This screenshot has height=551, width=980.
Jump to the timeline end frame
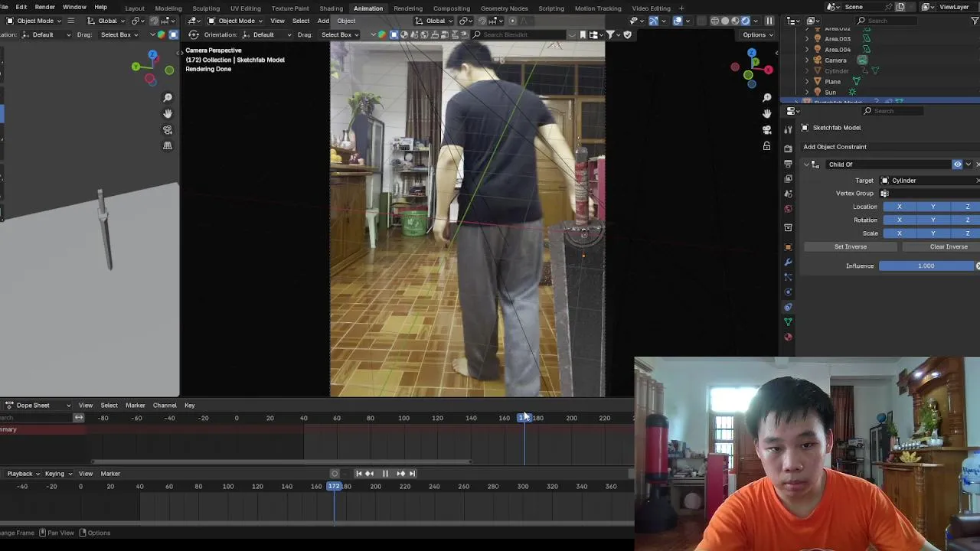point(412,474)
